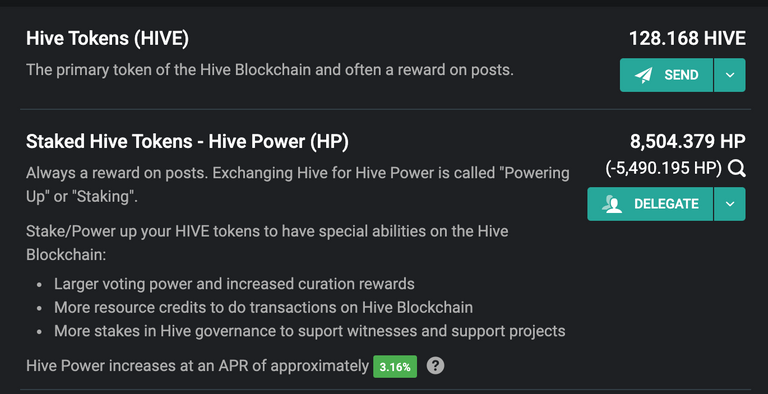This screenshot has height=394, width=768.
Task: Expand the dropdown arrow next to DELEGATE
Action: (730, 204)
